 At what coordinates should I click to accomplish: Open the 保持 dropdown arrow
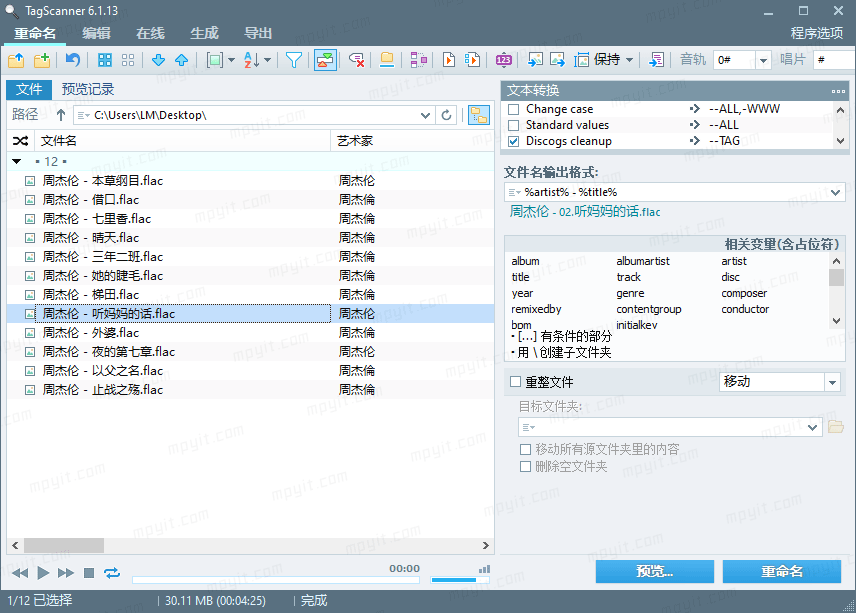point(629,59)
